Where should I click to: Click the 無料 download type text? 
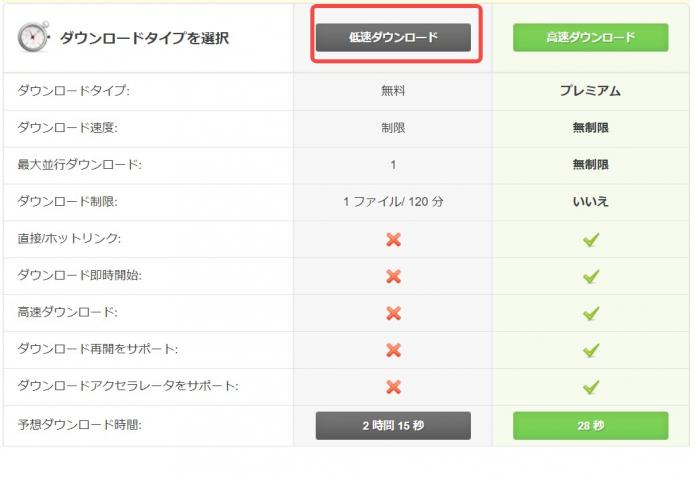pyautogui.click(x=393, y=91)
